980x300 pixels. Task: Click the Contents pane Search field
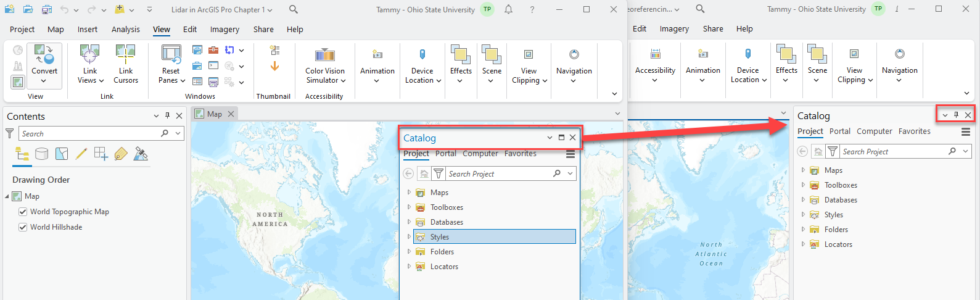pos(89,133)
